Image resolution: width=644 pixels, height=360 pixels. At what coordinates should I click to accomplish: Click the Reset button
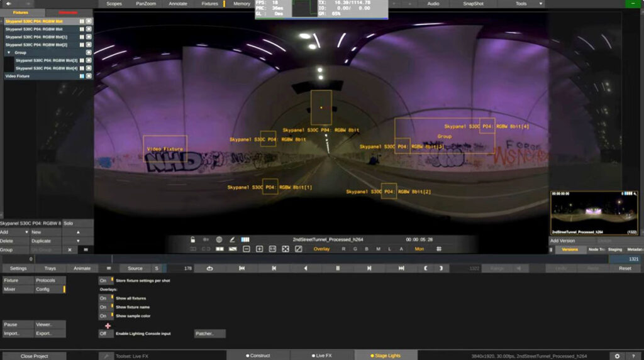pos(625,268)
